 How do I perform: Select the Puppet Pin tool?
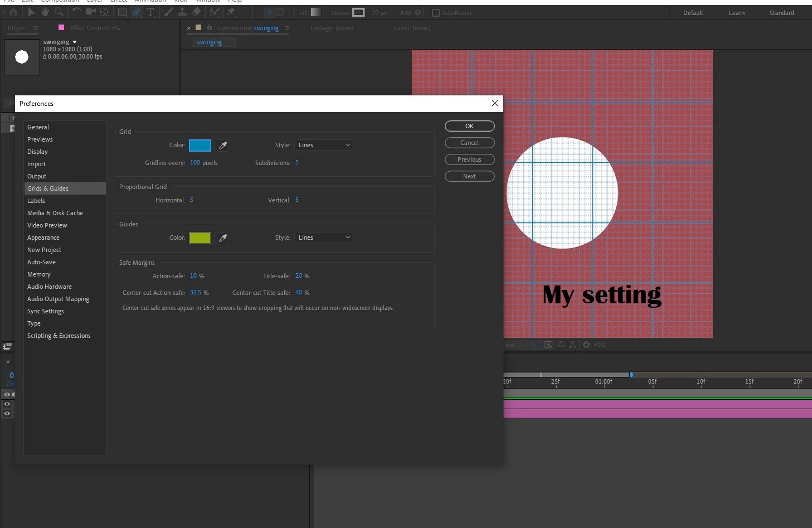[x=231, y=12]
